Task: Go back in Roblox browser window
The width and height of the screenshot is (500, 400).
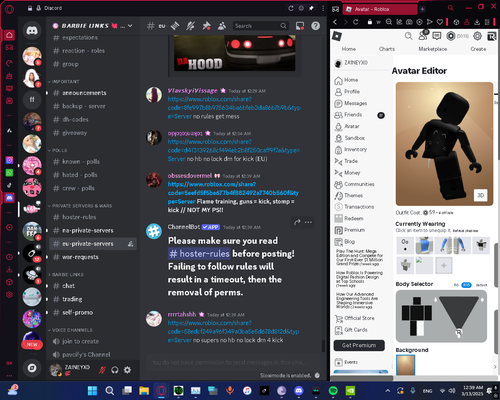Action: (x=335, y=22)
